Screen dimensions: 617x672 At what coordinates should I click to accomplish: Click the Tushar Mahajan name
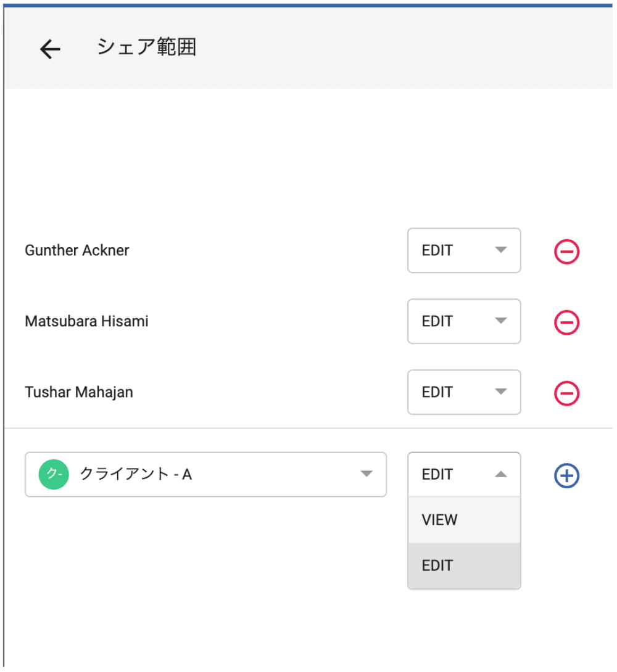(x=79, y=392)
